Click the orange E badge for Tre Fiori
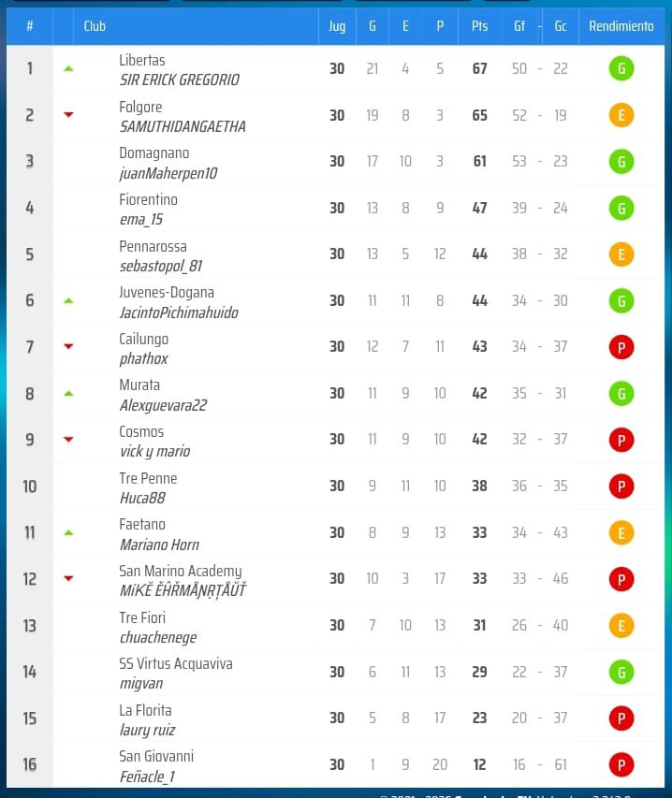The image size is (672, 798). pyautogui.click(x=621, y=625)
